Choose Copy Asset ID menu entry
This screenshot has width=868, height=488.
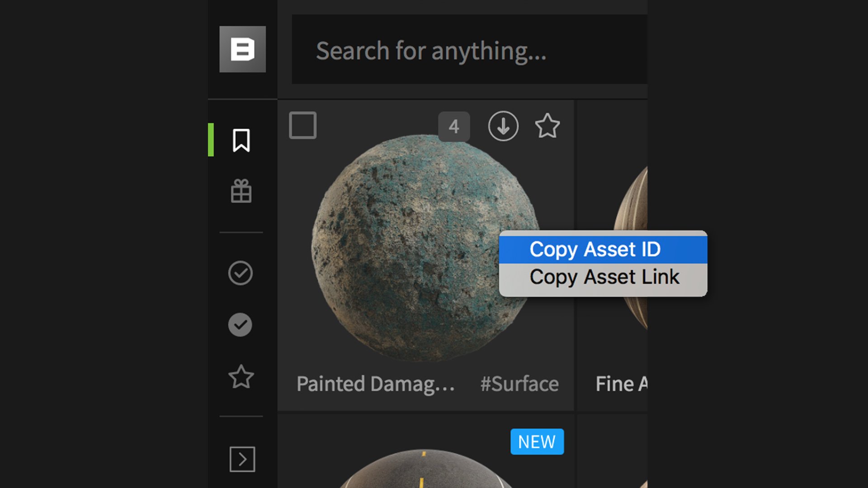603,249
